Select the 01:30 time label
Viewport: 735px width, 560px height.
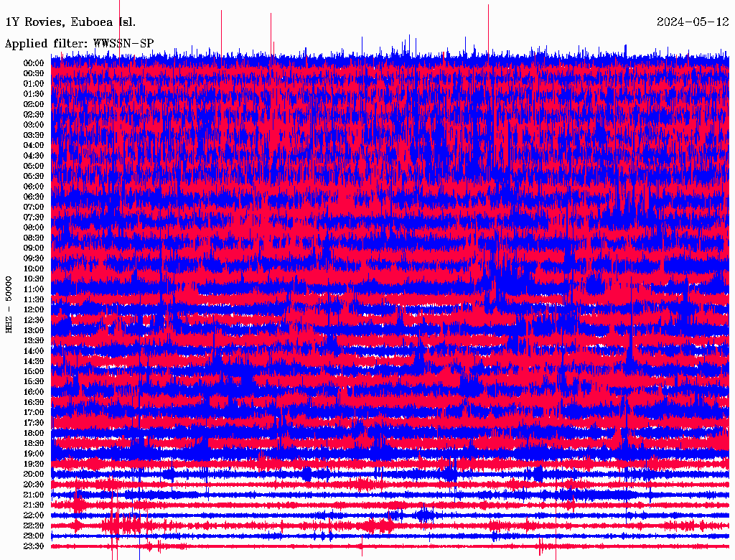(34, 94)
